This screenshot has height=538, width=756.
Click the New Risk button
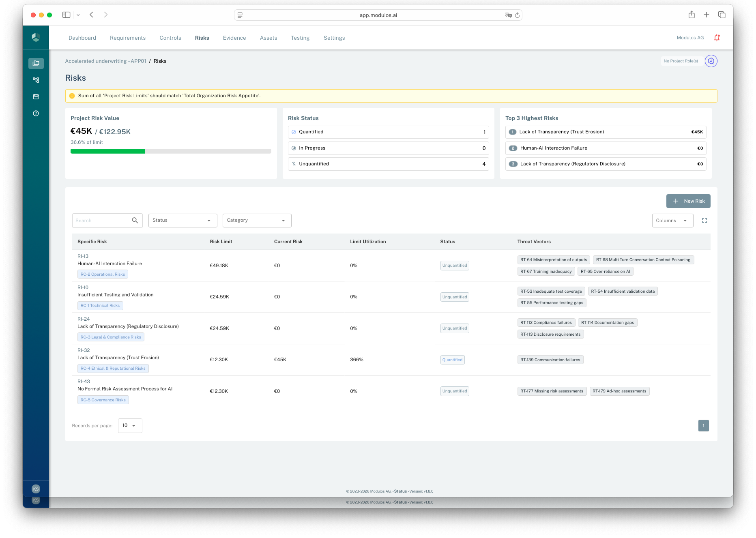click(688, 201)
